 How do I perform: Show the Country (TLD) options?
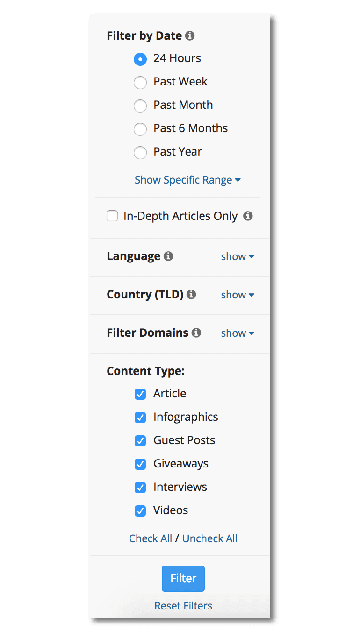tap(234, 295)
